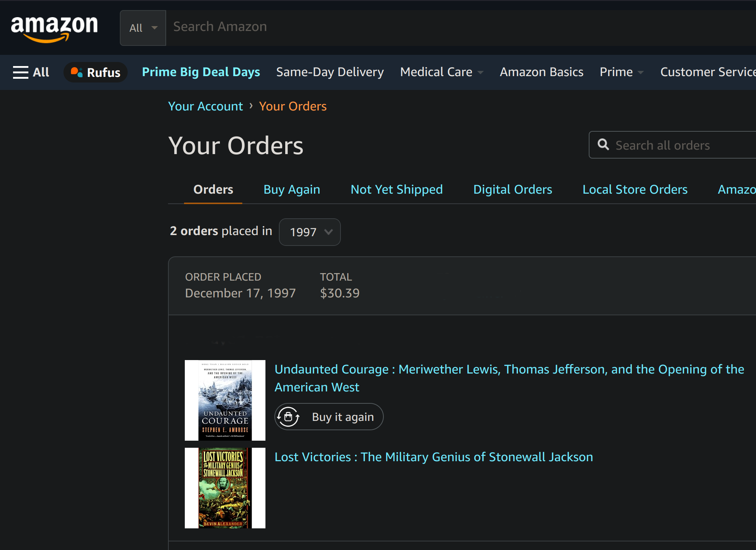The width and height of the screenshot is (756, 550).
Task: Switch to Buy Again tab
Action: tap(292, 190)
